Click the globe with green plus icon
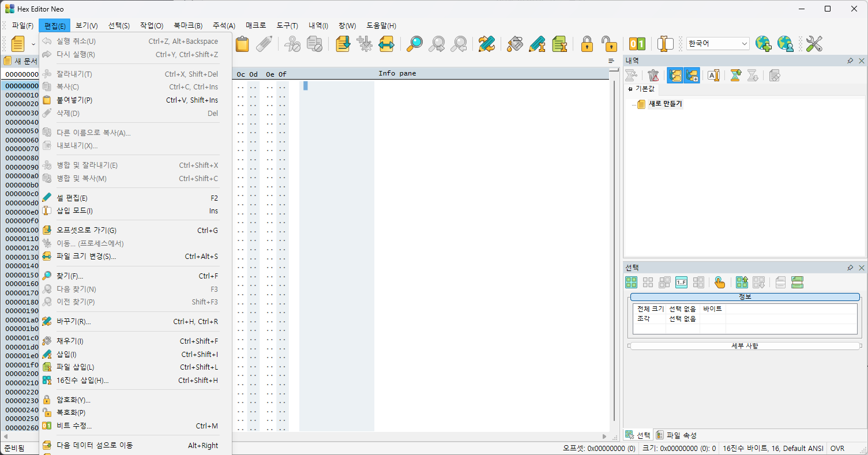Viewport: 868px width, 455px height. (x=763, y=44)
